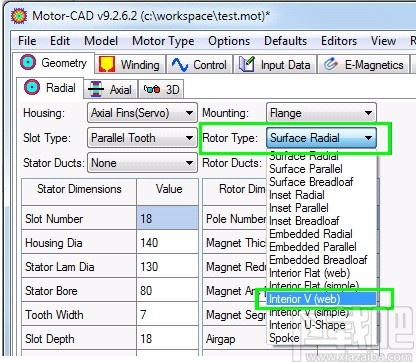Viewport: 416px width, 362px height.
Task: Open the Motor Type menu
Action: pyautogui.click(x=163, y=41)
